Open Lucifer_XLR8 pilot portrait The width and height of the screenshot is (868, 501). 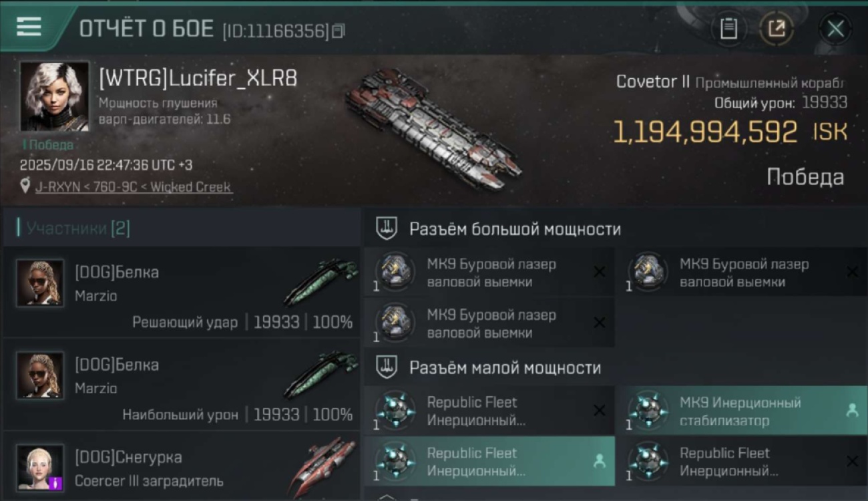pos(54,96)
